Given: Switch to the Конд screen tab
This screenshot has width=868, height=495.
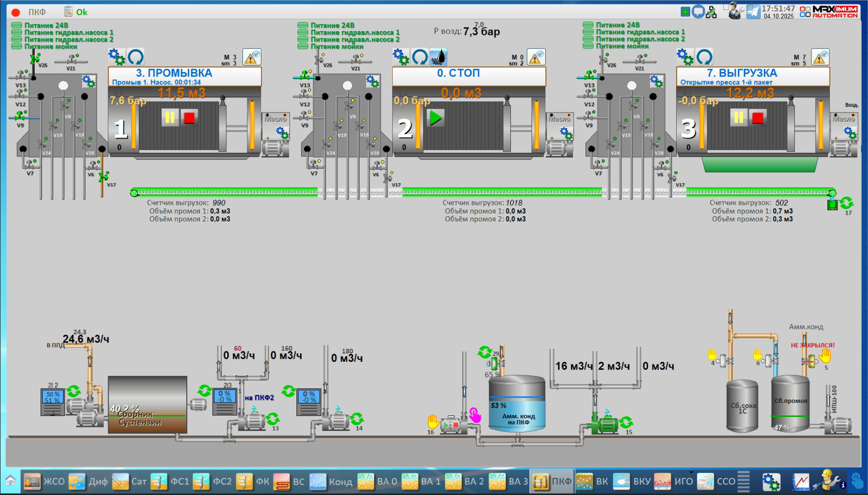Looking at the screenshot, I should (331, 481).
